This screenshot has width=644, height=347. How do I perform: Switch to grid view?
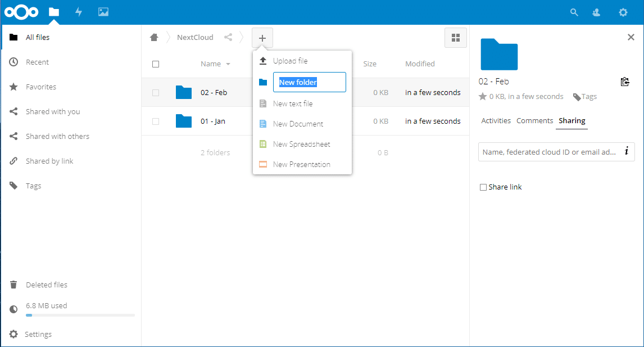[x=456, y=38]
